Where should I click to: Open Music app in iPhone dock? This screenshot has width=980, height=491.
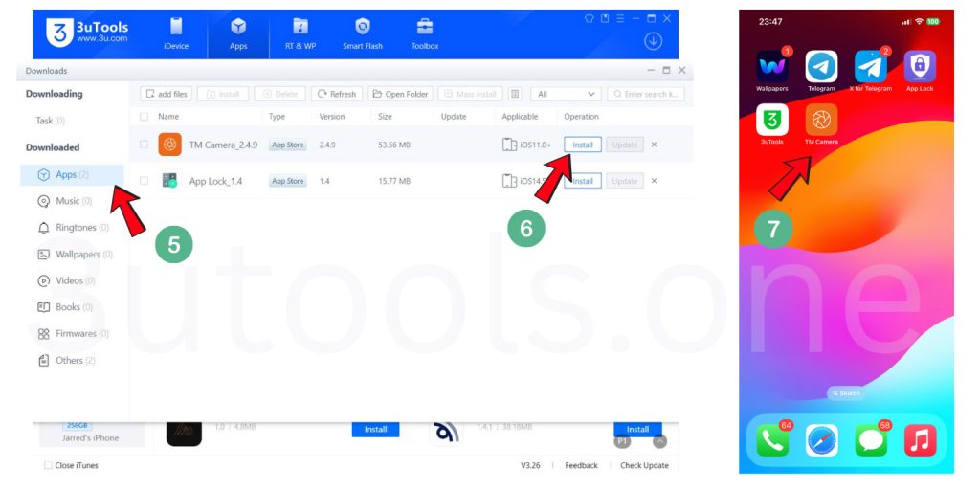click(920, 440)
